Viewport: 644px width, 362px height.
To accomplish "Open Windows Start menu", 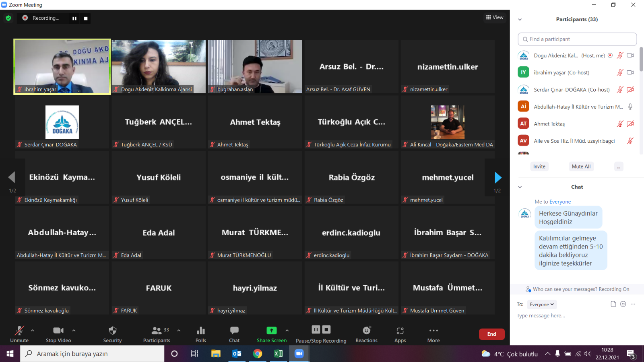I will point(10,354).
